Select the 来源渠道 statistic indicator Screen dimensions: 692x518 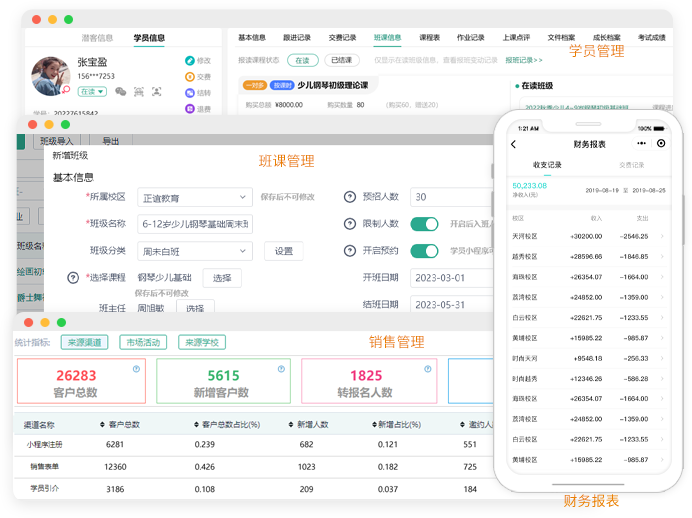[84, 342]
